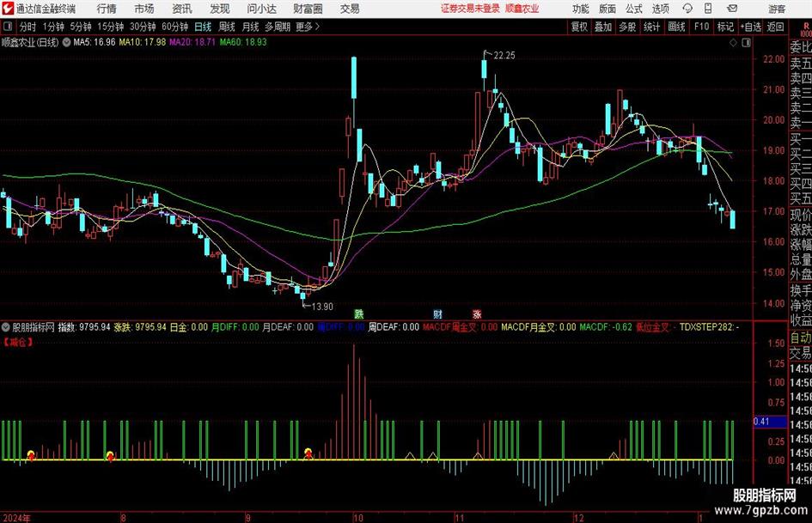Open the 资讯 menu
812x523 pixels.
pyautogui.click(x=182, y=9)
